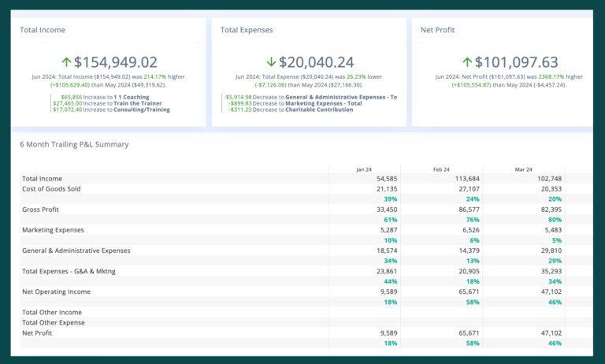The image size is (605, 364).
Task: Click the Mar 24 column header
Action: (x=523, y=169)
